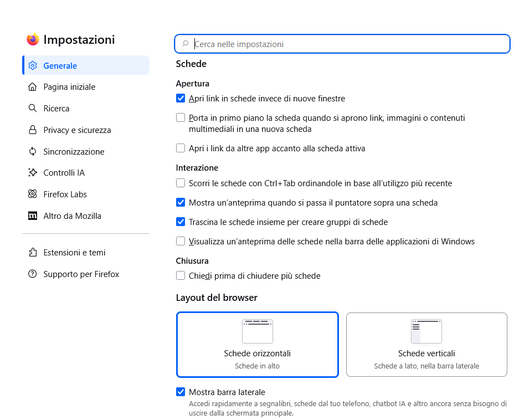Disable Mostra barra laterale checkbox
The width and height of the screenshot is (514, 420).
pos(181,392)
